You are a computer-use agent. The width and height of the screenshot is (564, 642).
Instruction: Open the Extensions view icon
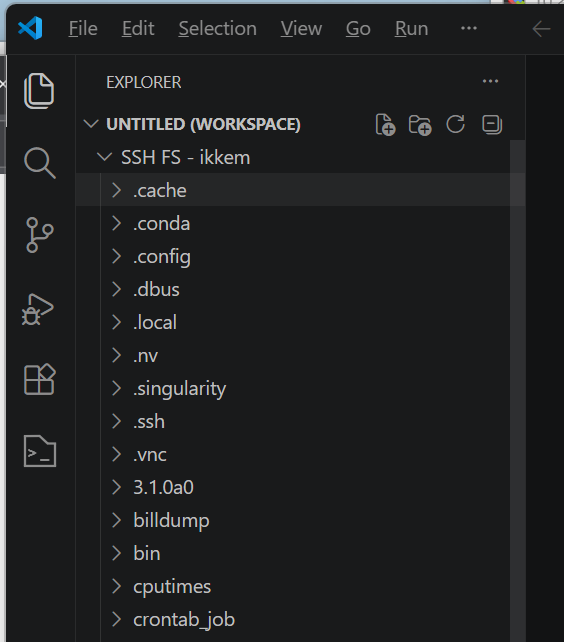[x=40, y=380]
